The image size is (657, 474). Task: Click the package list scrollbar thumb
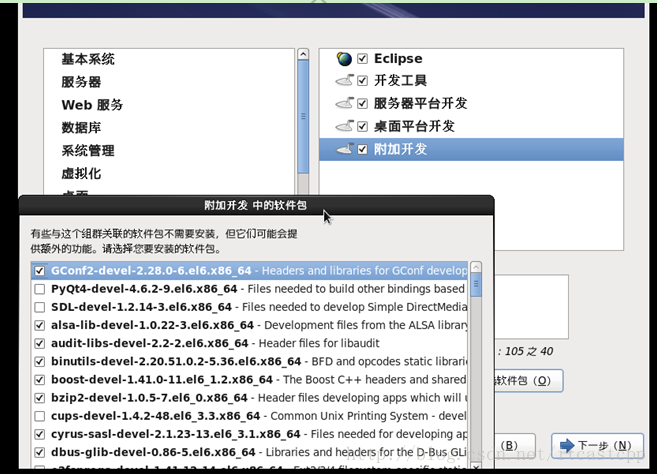[x=476, y=285]
